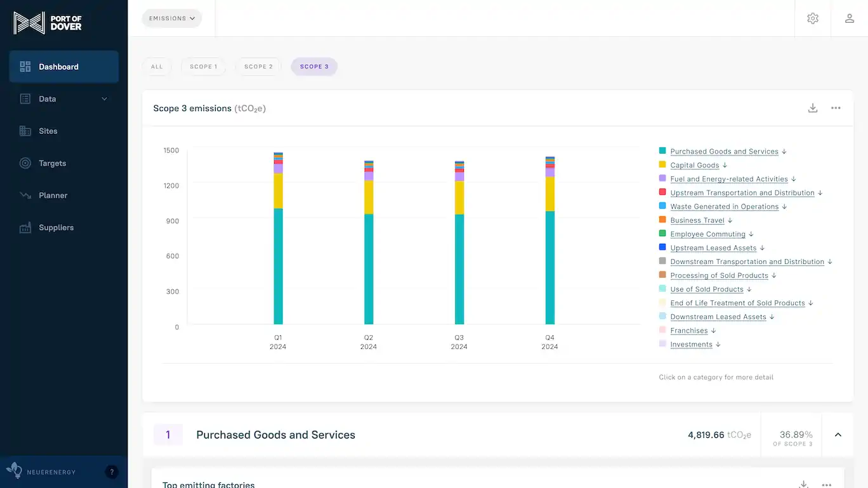Click the arrow beside Use of Sold Products
The height and width of the screenshot is (488, 868).
pos(749,289)
